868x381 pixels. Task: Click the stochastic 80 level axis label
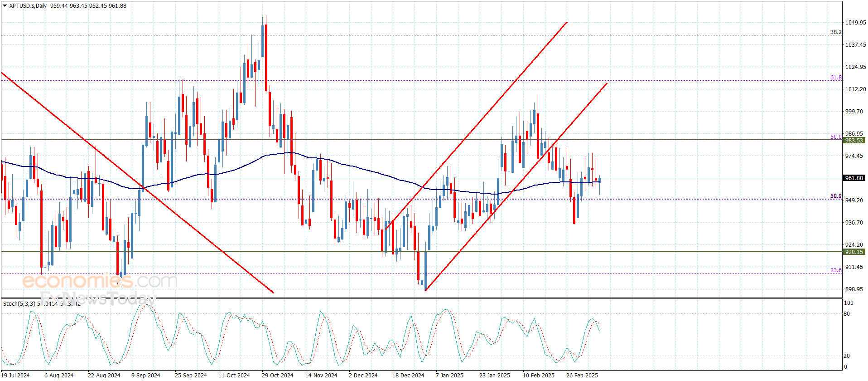tap(847, 314)
